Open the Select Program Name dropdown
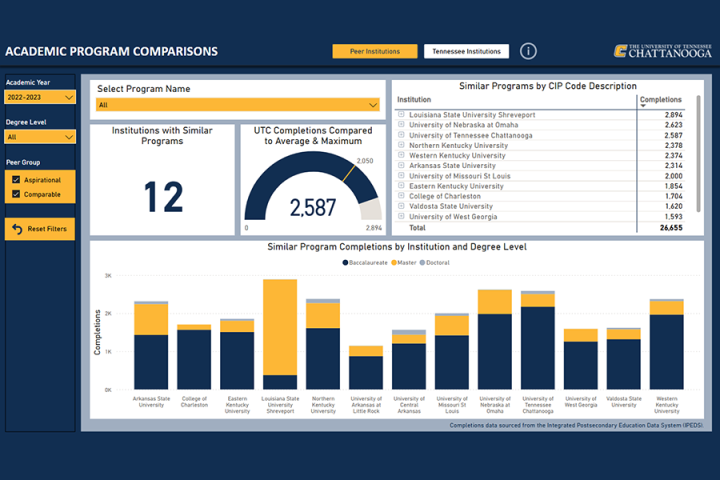The width and height of the screenshot is (720, 480). (237, 105)
